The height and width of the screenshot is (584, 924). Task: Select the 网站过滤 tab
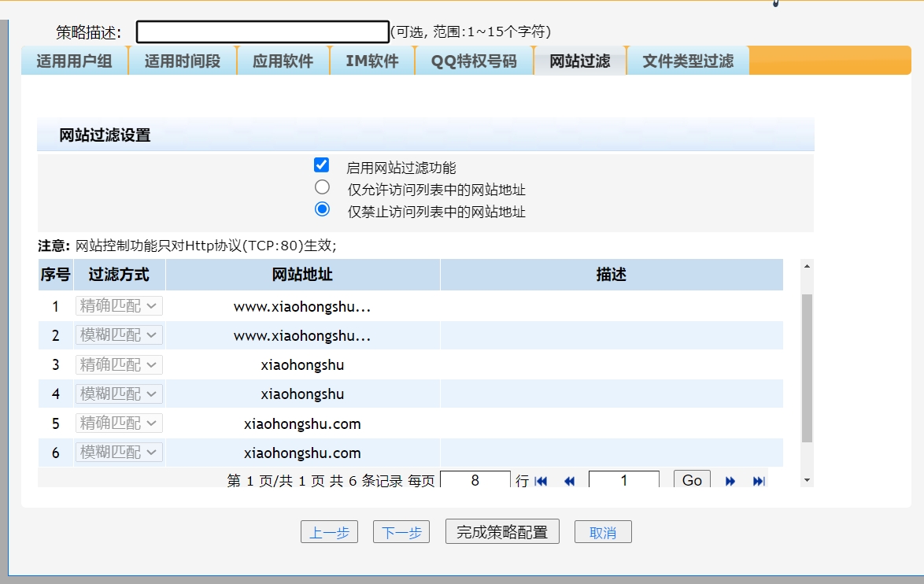click(580, 61)
